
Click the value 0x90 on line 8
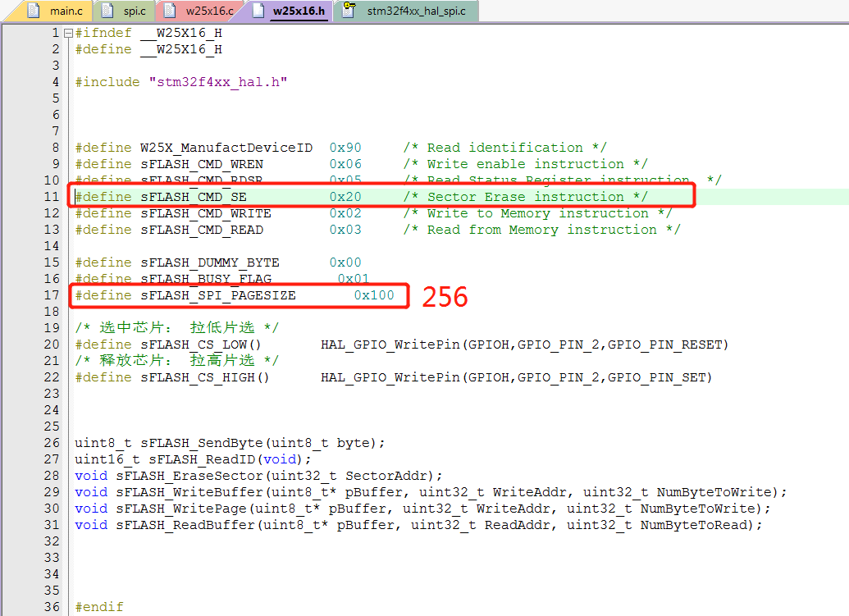pos(345,148)
